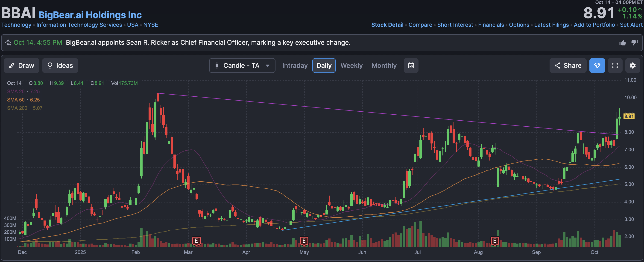Enter fullscreen chart mode

tap(615, 65)
